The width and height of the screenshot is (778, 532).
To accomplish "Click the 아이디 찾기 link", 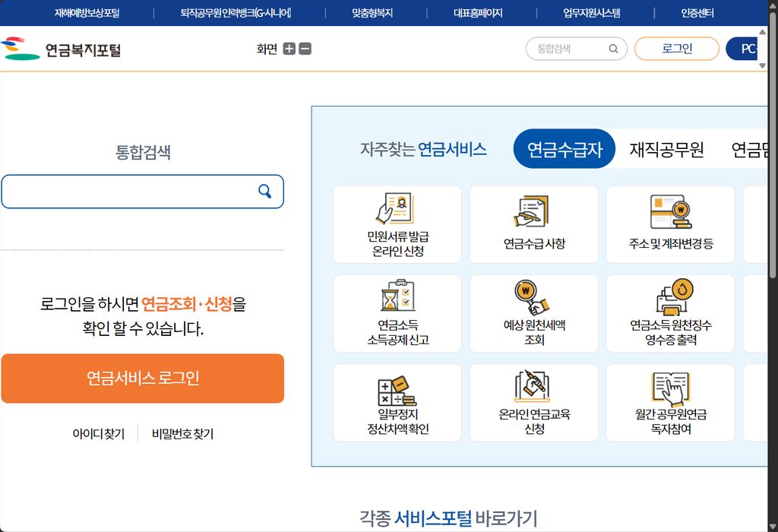I will pyautogui.click(x=98, y=434).
